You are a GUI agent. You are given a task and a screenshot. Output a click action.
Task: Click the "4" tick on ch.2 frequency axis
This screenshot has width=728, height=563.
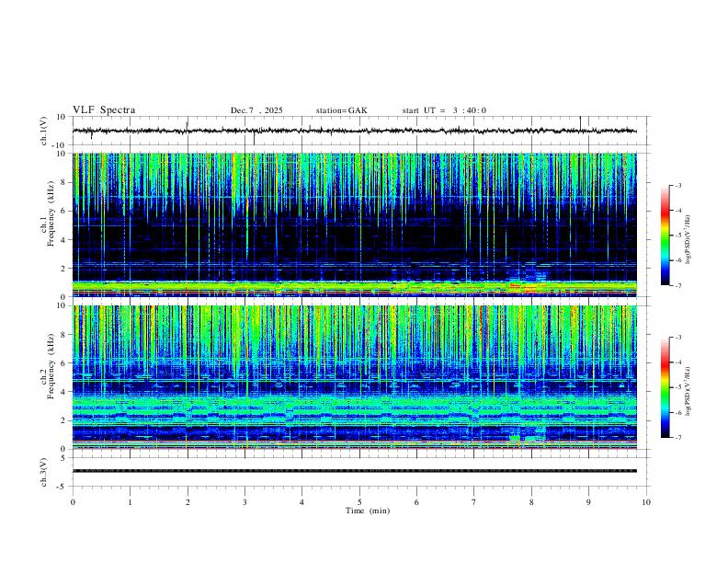64,392
